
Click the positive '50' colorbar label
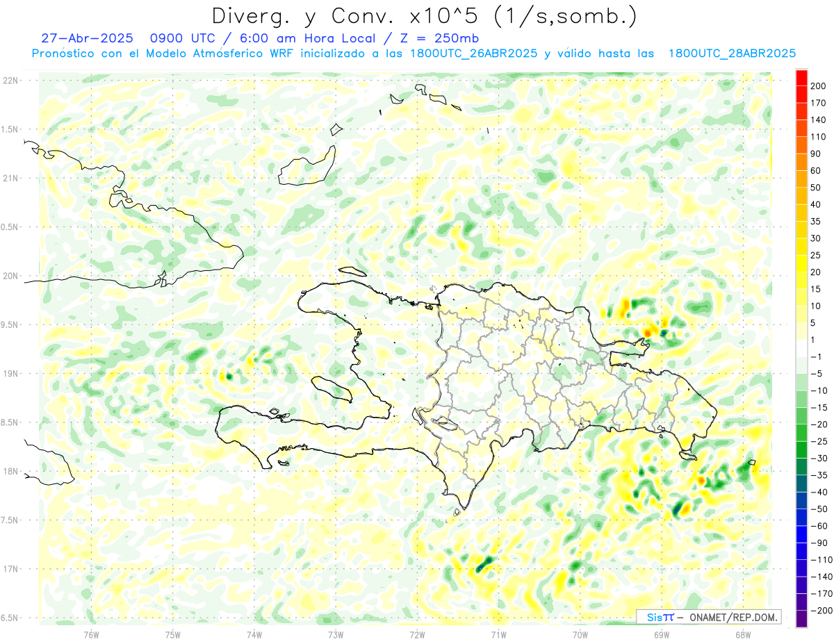click(x=816, y=188)
